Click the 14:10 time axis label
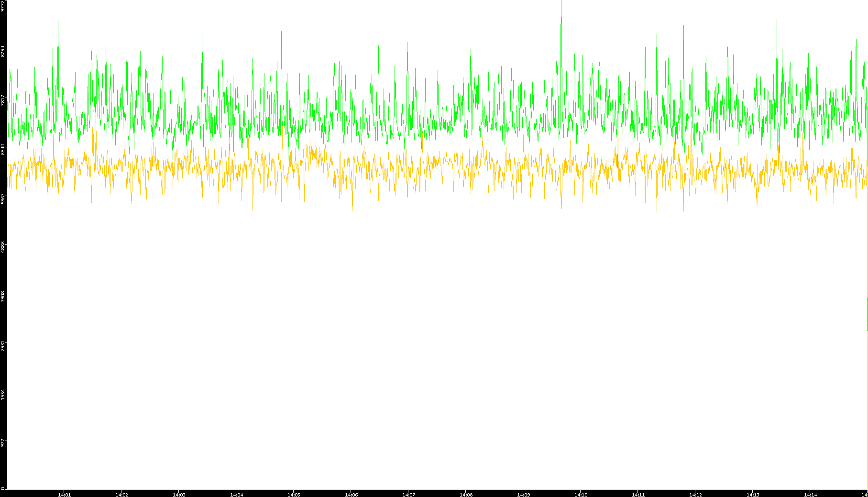The height and width of the screenshot is (497, 868). (581, 494)
